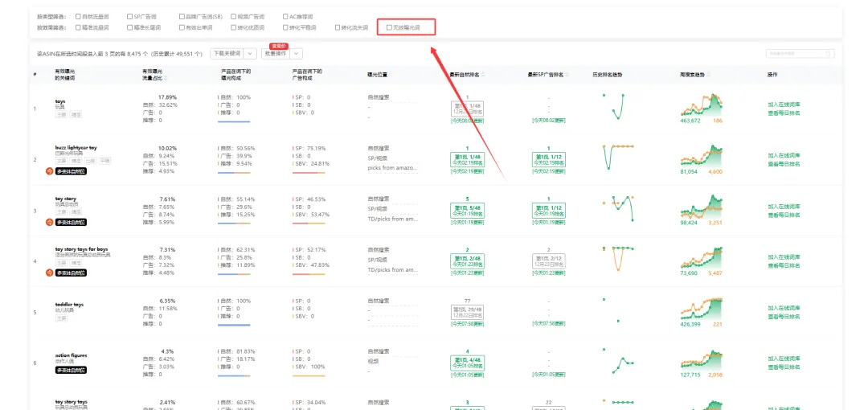
Task: Open the keyword 'buzz lightyear toy'
Action: 76,148
